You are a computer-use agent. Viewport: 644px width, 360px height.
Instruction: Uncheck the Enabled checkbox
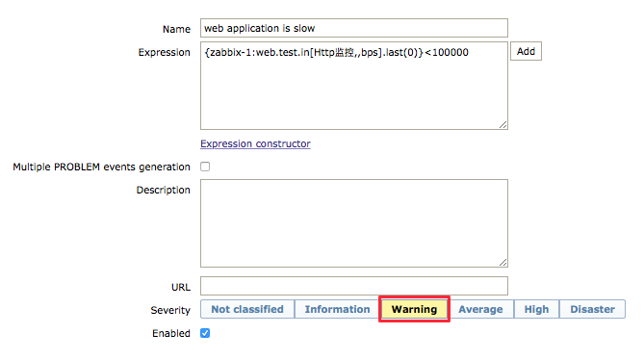click(x=205, y=333)
